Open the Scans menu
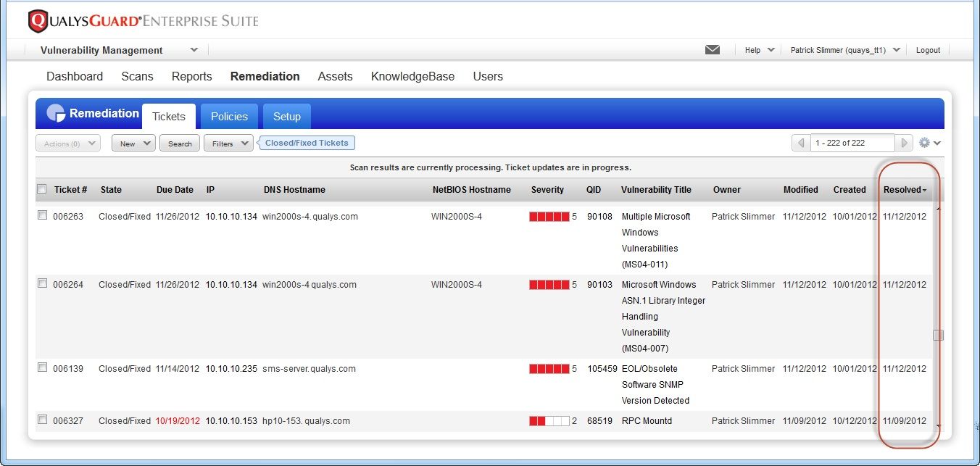The width and height of the screenshot is (980, 466). point(137,76)
